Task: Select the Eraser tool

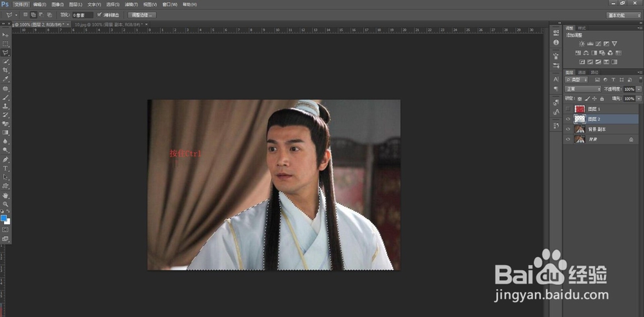Action: [x=5, y=124]
